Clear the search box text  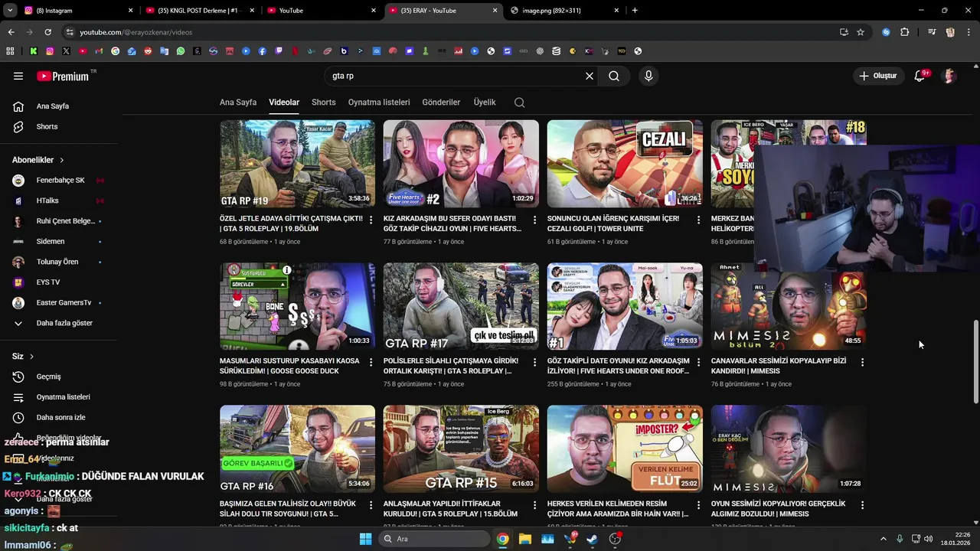coord(590,76)
